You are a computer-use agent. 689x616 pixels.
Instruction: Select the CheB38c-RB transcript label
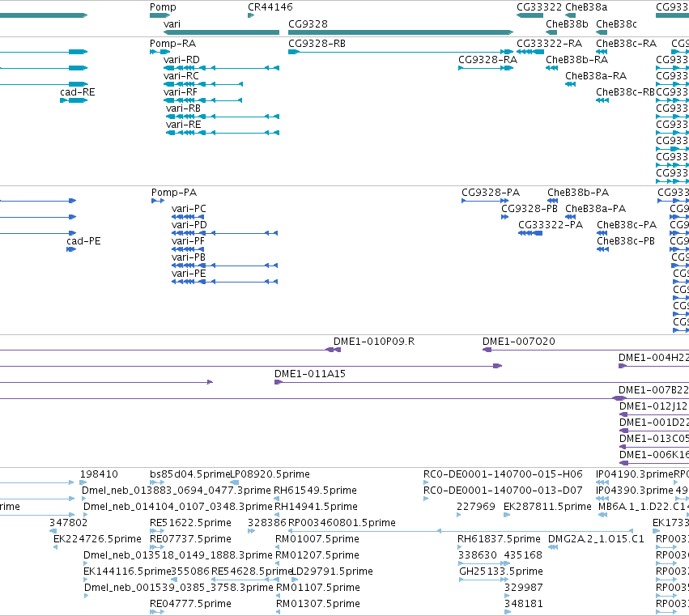click(x=625, y=92)
